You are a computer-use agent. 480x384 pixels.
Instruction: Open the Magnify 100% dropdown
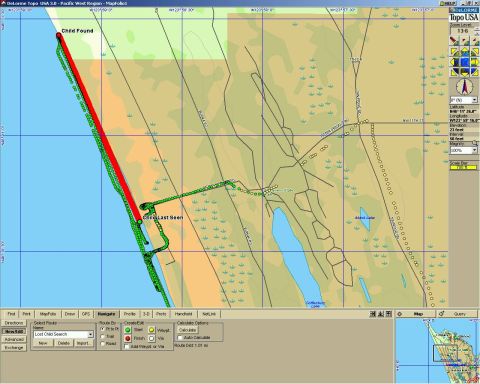click(475, 151)
